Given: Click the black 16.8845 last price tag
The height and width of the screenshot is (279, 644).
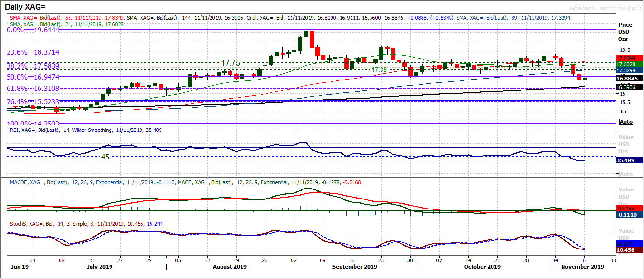Looking at the screenshot, I should [629, 80].
